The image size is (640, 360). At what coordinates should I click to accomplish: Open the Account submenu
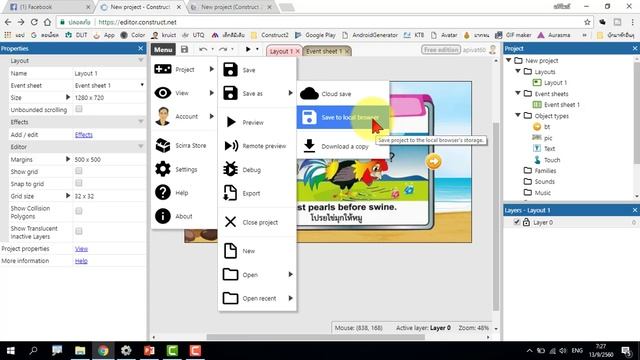coord(184,116)
